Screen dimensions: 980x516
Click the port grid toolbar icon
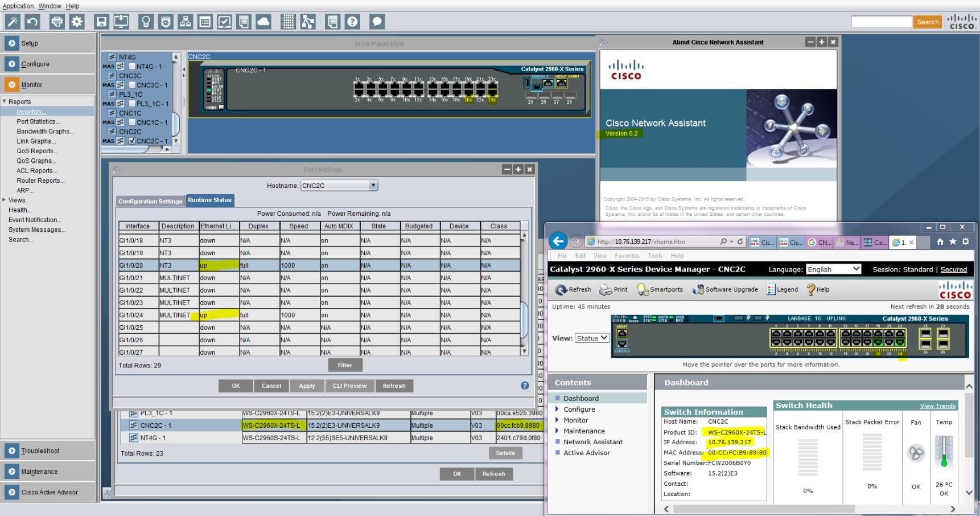(289, 22)
